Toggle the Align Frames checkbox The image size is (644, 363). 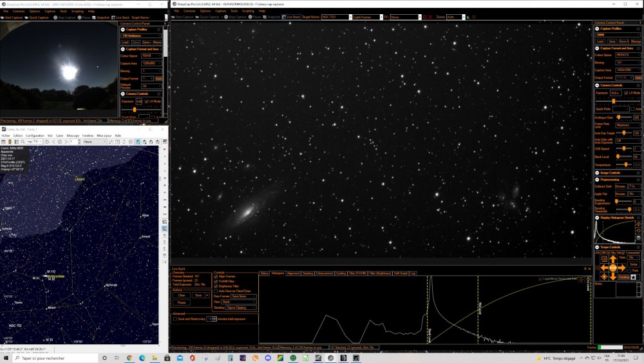point(216,277)
